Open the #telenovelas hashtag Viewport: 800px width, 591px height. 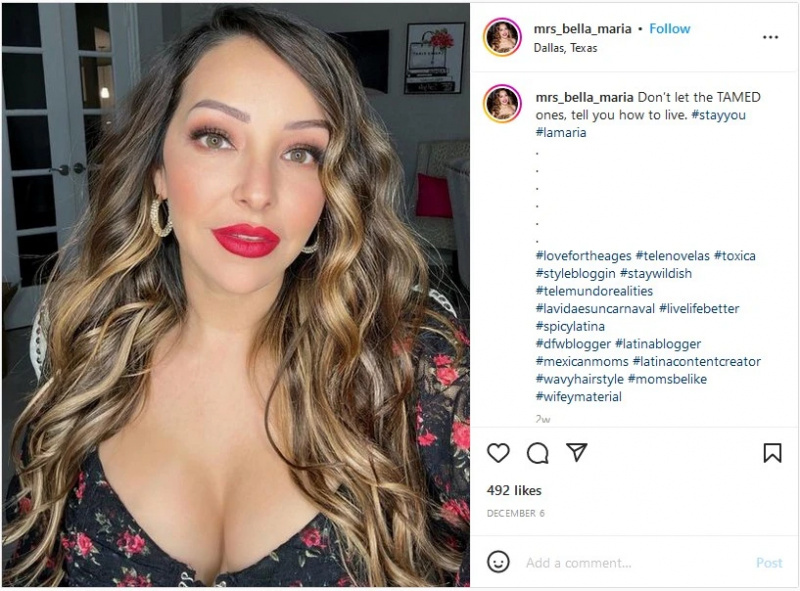672,256
